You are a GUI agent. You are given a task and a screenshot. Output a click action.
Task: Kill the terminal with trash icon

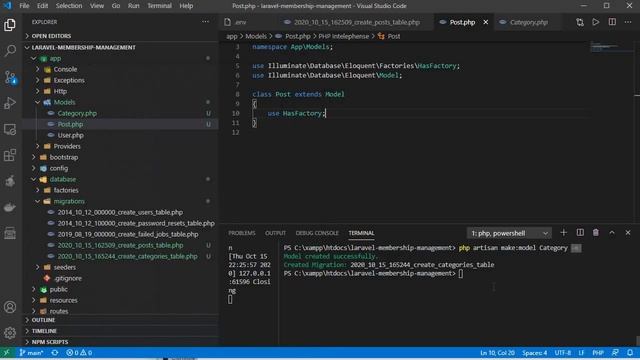point(596,233)
